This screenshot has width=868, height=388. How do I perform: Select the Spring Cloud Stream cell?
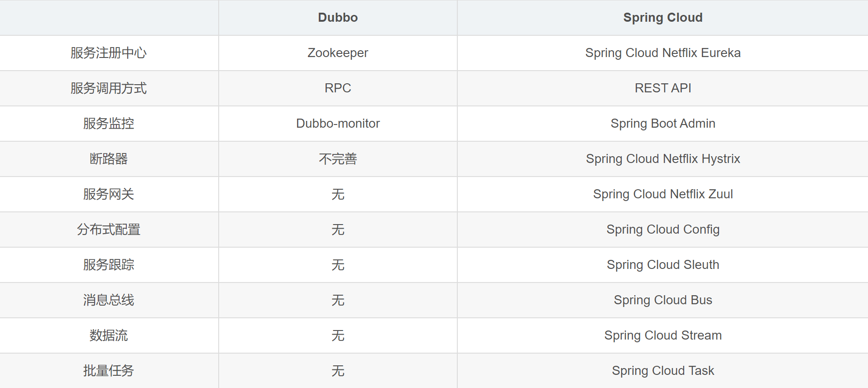click(662, 335)
